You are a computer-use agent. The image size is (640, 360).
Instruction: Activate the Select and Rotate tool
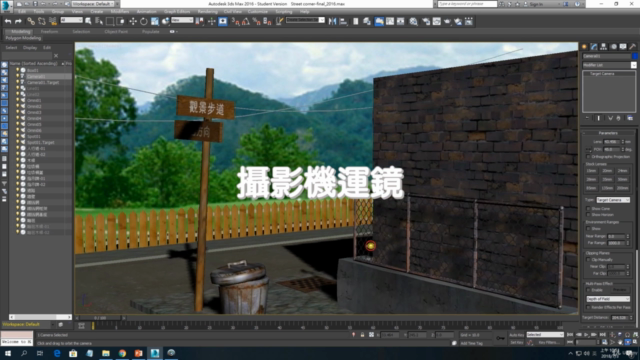pyautogui.click(x=144, y=21)
